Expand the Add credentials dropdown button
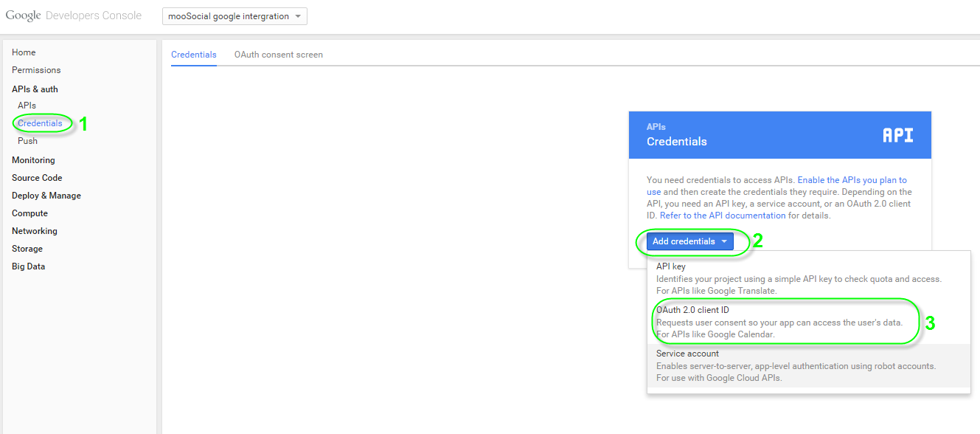The width and height of the screenshot is (980, 434). tap(690, 241)
